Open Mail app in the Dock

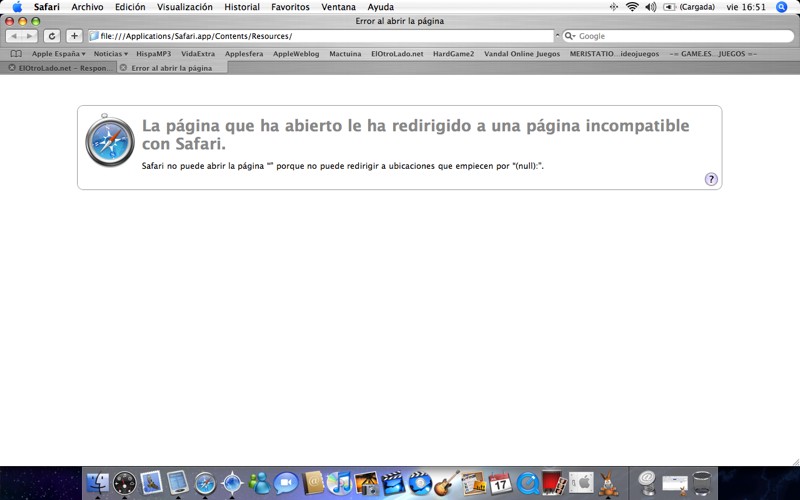point(152,483)
